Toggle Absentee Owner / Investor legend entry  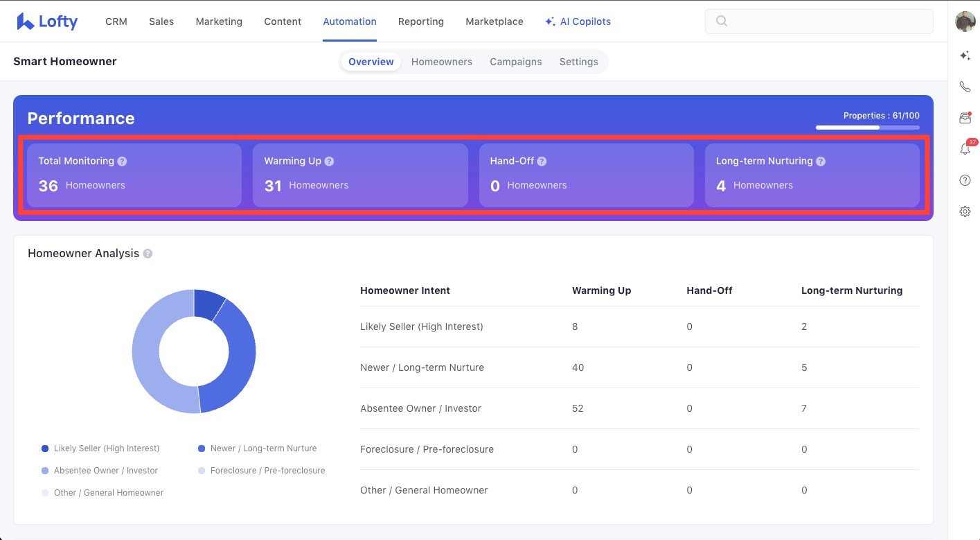100,471
